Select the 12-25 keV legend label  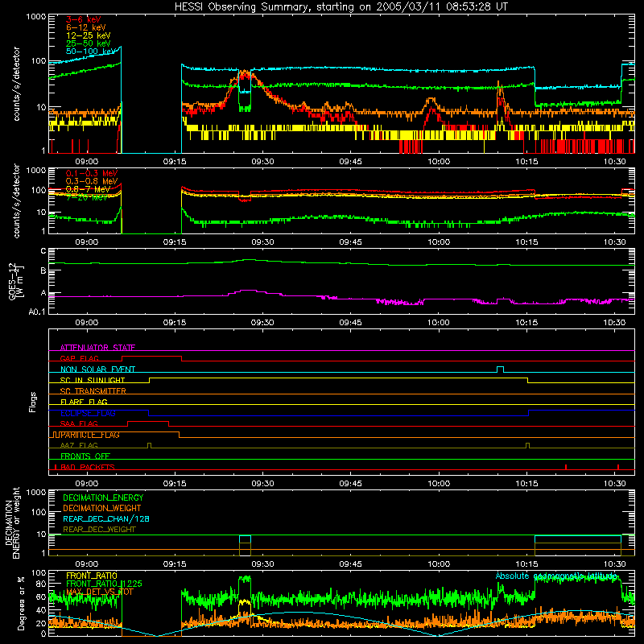89,35
